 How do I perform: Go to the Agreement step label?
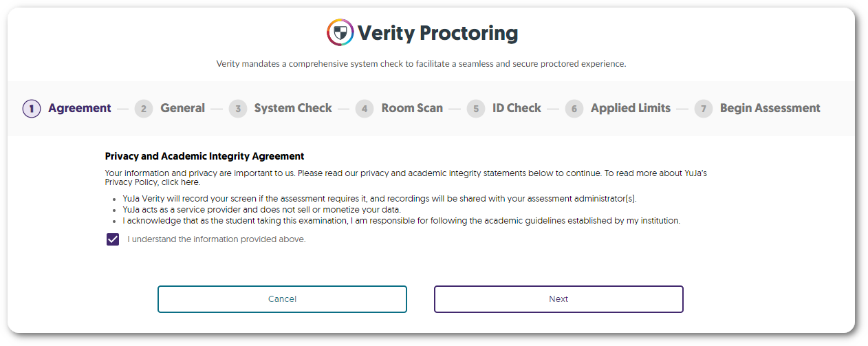coord(80,108)
